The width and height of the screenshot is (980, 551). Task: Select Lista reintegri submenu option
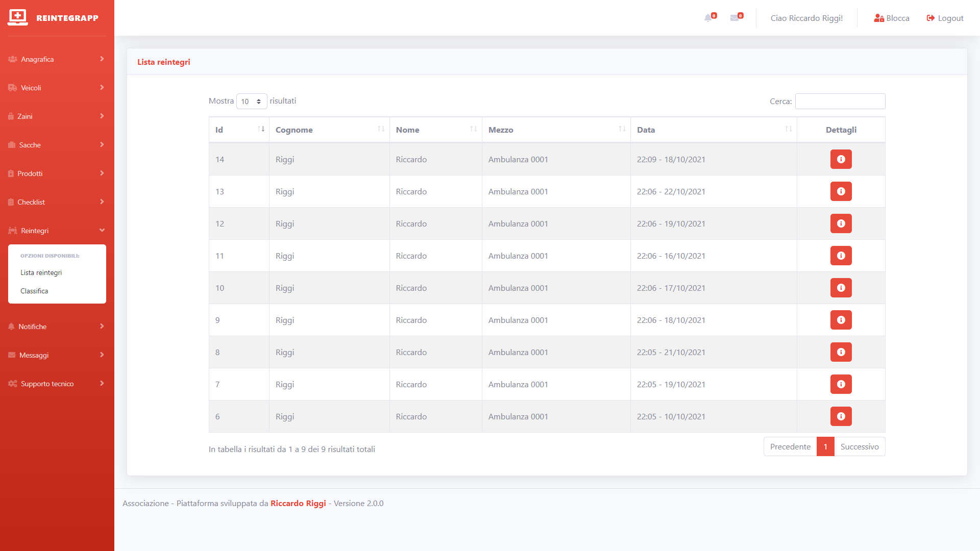(x=41, y=272)
